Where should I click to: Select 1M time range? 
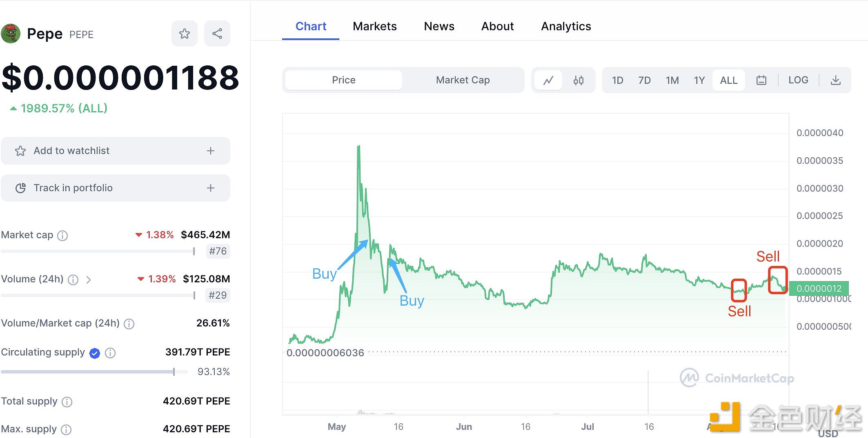(x=672, y=80)
